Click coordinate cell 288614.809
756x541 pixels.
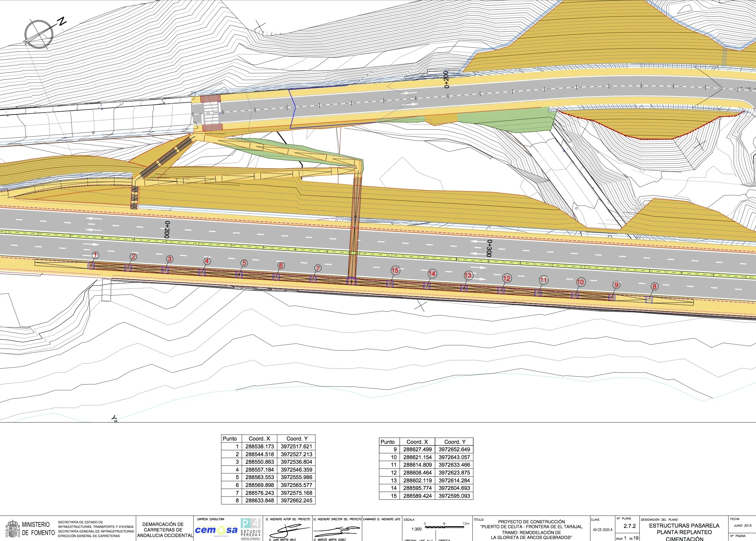point(417,465)
